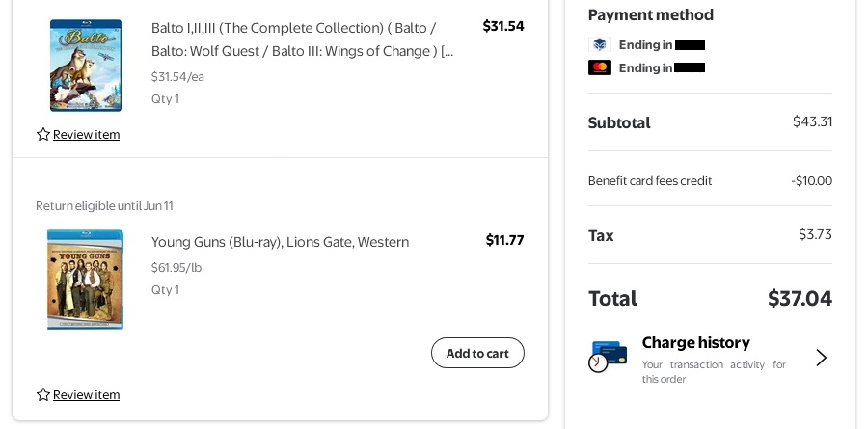Add Young Guns to cart
This screenshot has width=868, height=429.
pos(477,353)
